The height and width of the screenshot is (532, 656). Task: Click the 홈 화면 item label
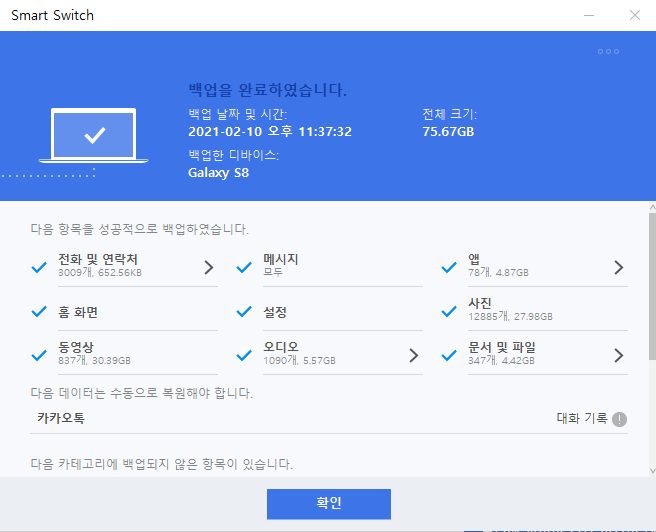coord(78,312)
